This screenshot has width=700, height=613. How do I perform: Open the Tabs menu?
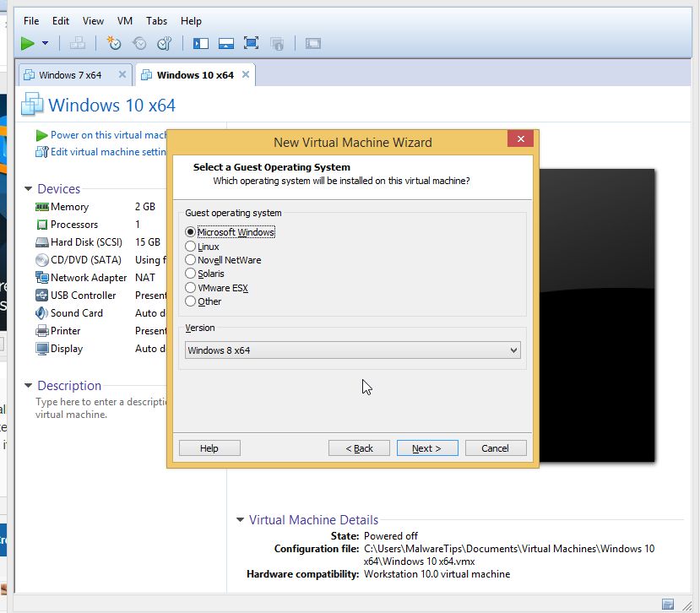(x=157, y=21)
